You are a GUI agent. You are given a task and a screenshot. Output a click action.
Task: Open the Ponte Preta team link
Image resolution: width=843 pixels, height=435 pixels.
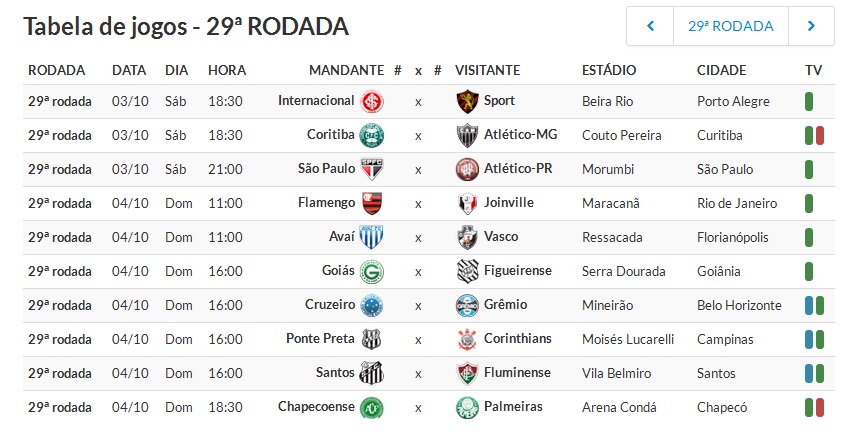pos(320,339)
